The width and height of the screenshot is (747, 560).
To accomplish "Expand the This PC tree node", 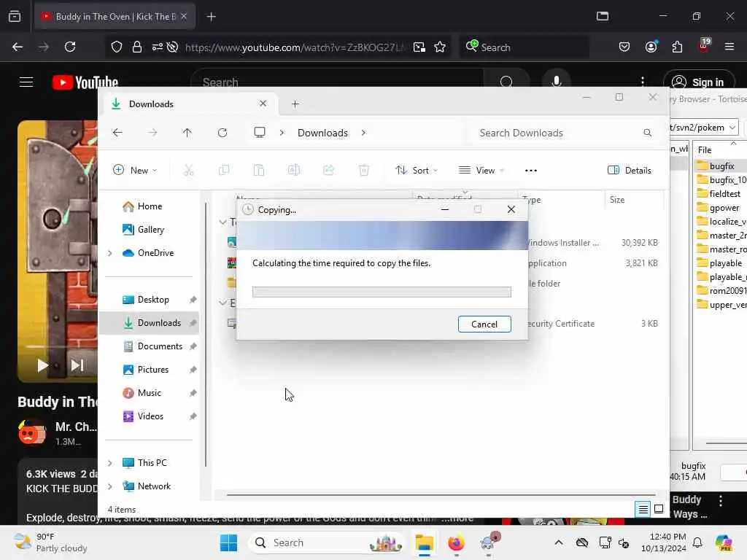I will (x=110, y=463).
